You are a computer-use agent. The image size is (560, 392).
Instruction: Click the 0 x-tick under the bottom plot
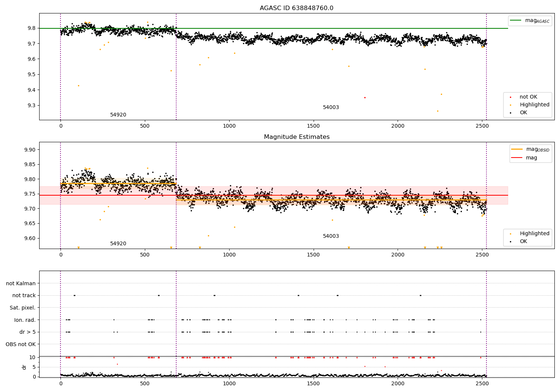point(60,384)
